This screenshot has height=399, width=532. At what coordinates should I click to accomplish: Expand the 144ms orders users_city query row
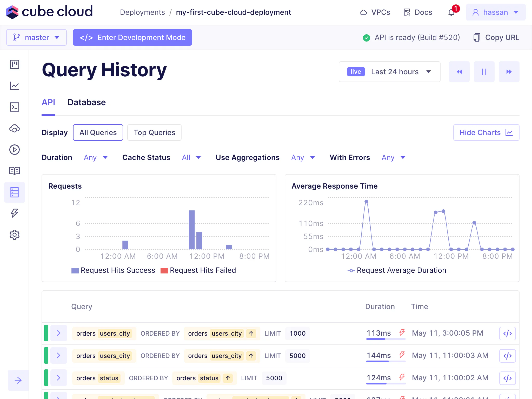click(x=59, y=356)
